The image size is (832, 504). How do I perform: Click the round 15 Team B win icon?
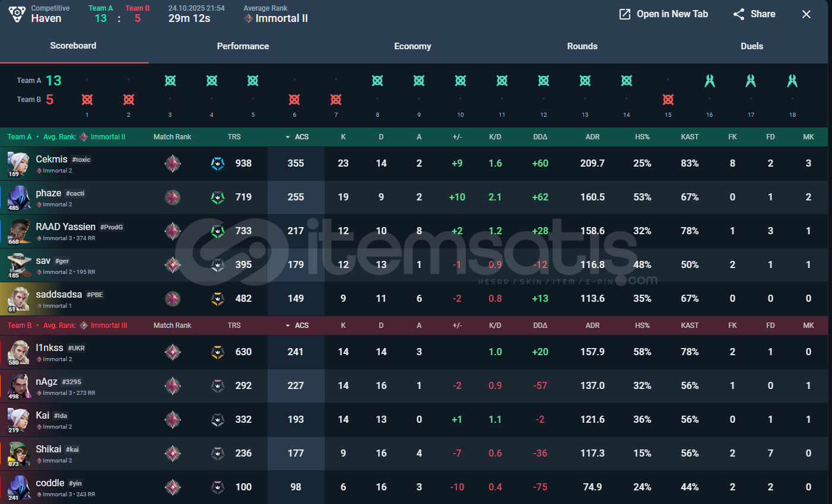tap(668, 100)
